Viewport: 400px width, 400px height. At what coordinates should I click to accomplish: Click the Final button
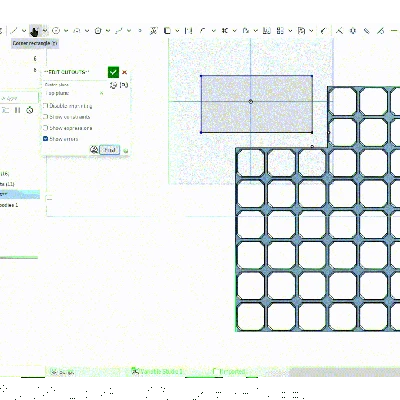pyautogui.click(x=110, y=150)
